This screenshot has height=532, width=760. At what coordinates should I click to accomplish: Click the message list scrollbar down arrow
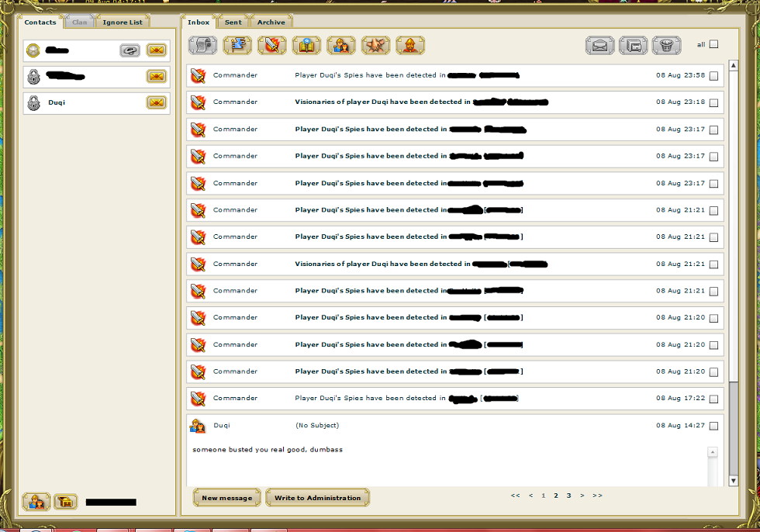point(734,481)
